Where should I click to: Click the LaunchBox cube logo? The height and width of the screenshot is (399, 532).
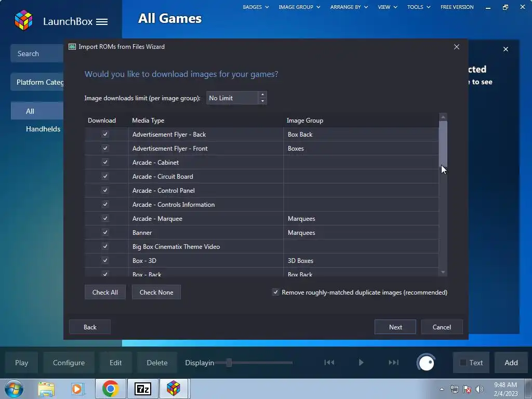coord(23,20)
